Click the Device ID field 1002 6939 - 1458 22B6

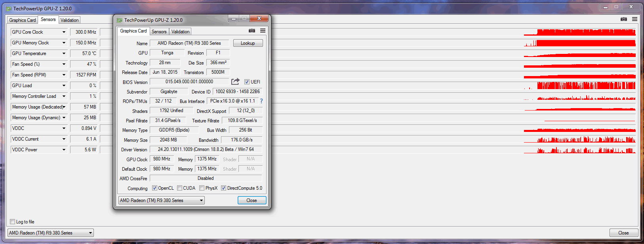(x=238, y=91)
